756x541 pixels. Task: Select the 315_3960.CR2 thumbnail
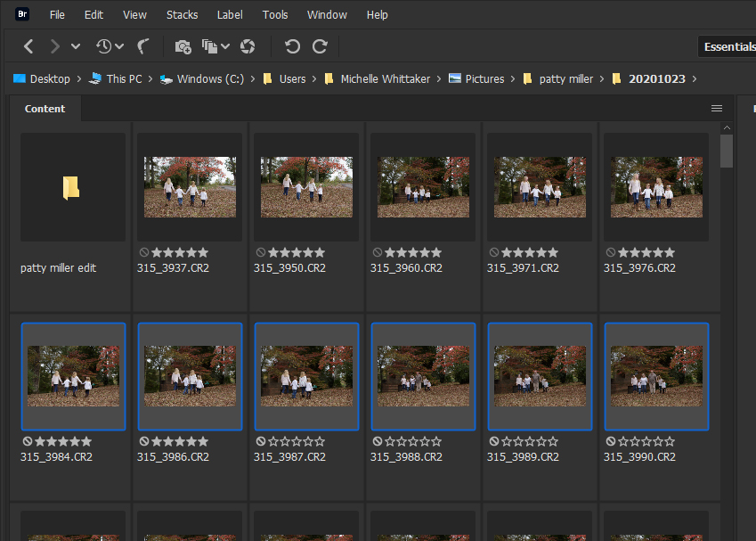(423, 186)
